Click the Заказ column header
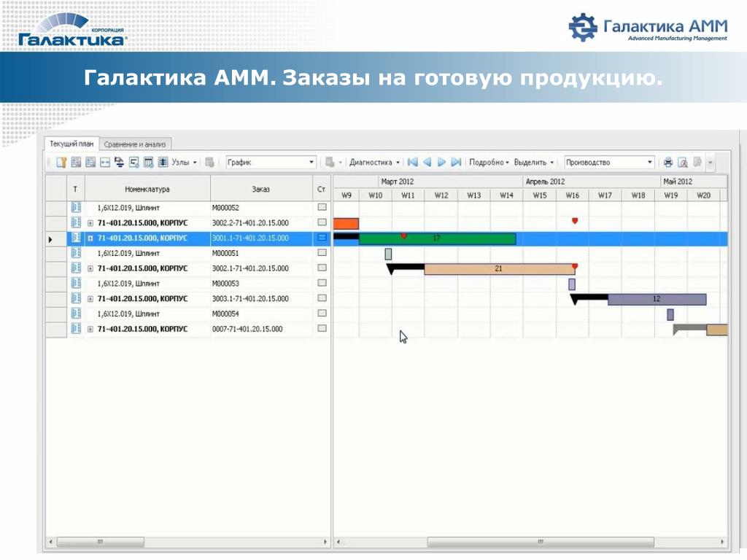Screen dimensions: 747x560 pos(261,189)
